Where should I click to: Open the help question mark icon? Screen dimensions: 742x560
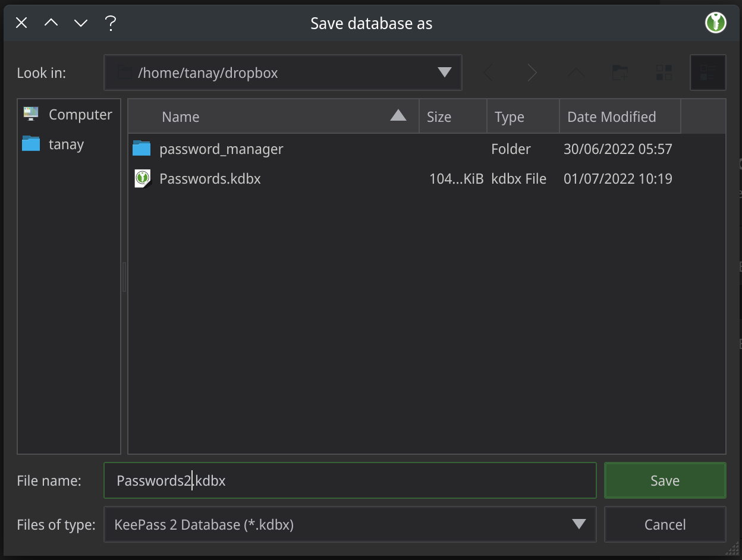coord(111,23)
